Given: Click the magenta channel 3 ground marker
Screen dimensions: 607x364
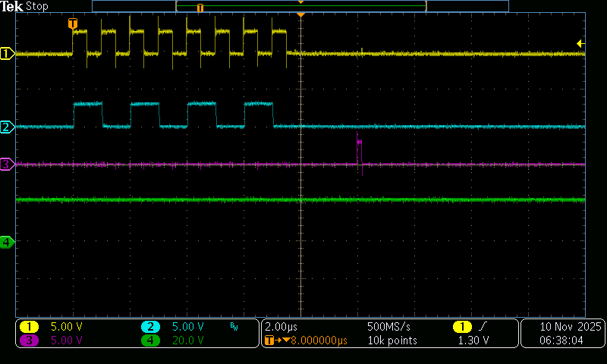Looking at the screenshot, I should click(7, 164).
